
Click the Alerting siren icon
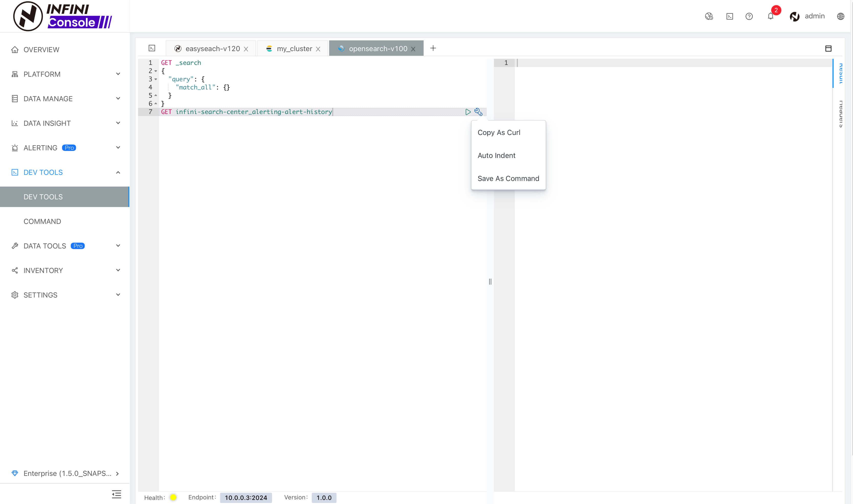[x=15, y=148]
